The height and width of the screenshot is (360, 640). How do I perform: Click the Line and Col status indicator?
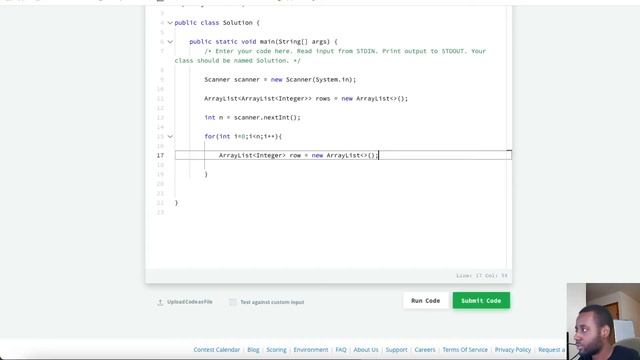(x=482, y=276)
